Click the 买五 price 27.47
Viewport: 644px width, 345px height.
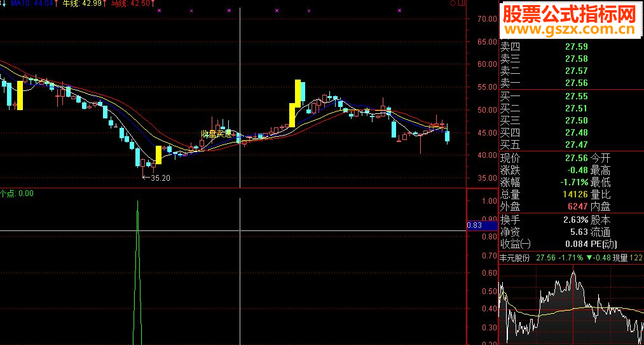pyautogui.click(x=576, y=144)
